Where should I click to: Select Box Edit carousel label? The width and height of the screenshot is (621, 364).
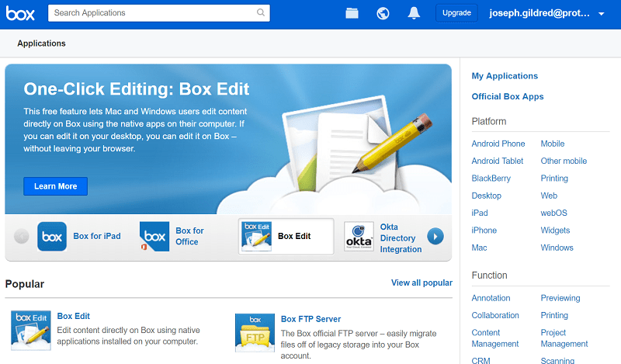(x=294, y=236)
